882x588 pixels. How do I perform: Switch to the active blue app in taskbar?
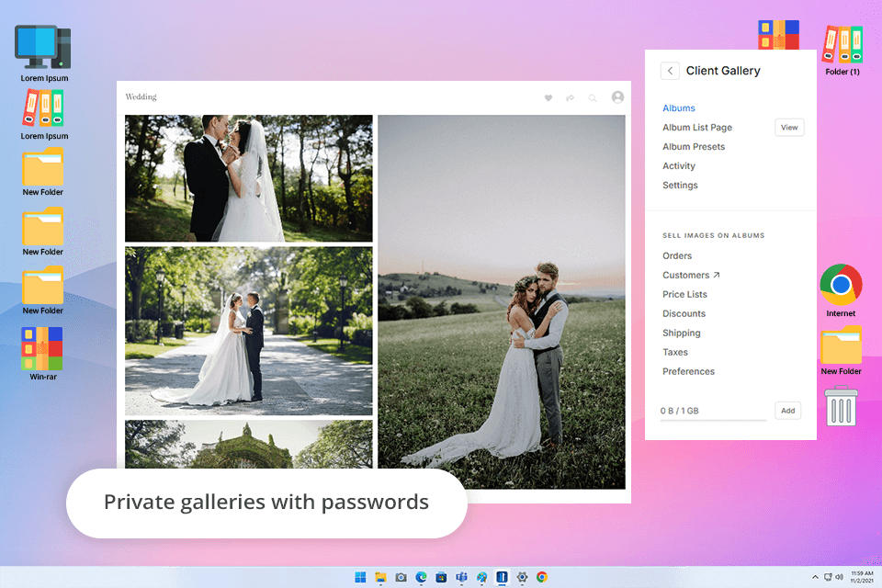pyautogui.click(x=502, y=577)
